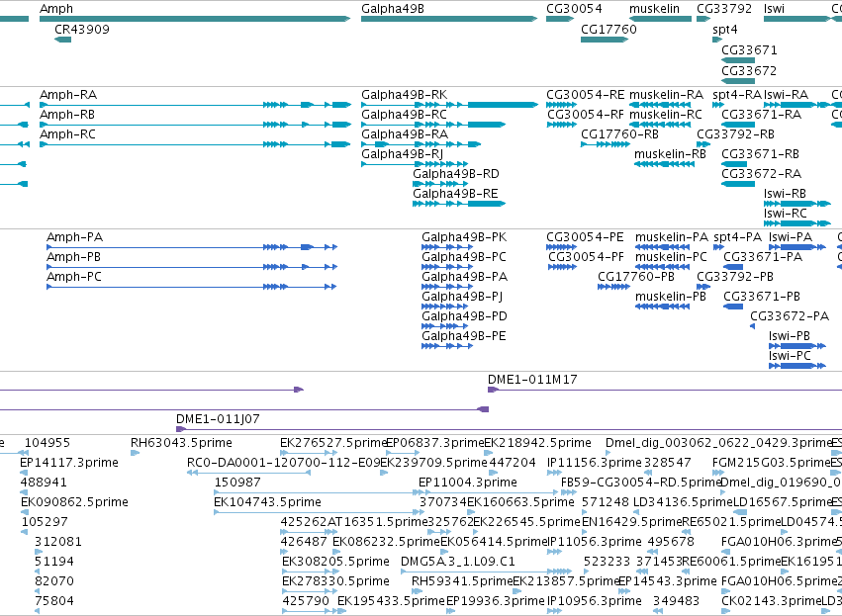Click BAC clone DME1-011J07
Image resolution: width=842 pixels, height=616 pixels.
(x=510, y=429)
